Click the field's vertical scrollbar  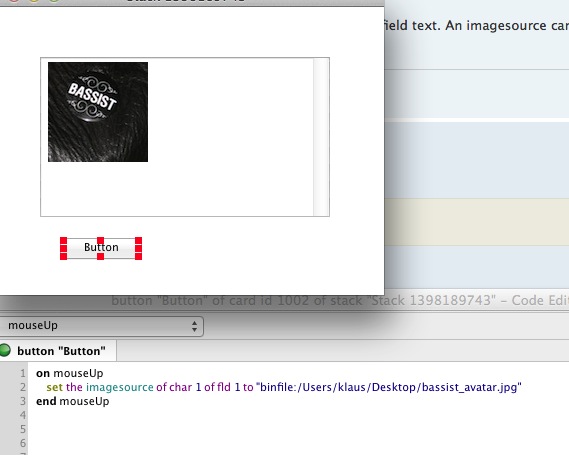pos(321,137)
